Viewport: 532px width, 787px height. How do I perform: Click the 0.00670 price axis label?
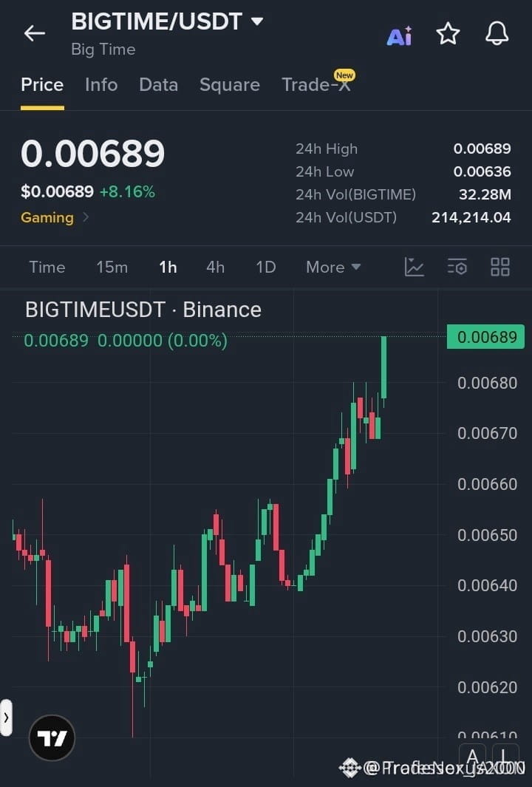click(488, 433)
